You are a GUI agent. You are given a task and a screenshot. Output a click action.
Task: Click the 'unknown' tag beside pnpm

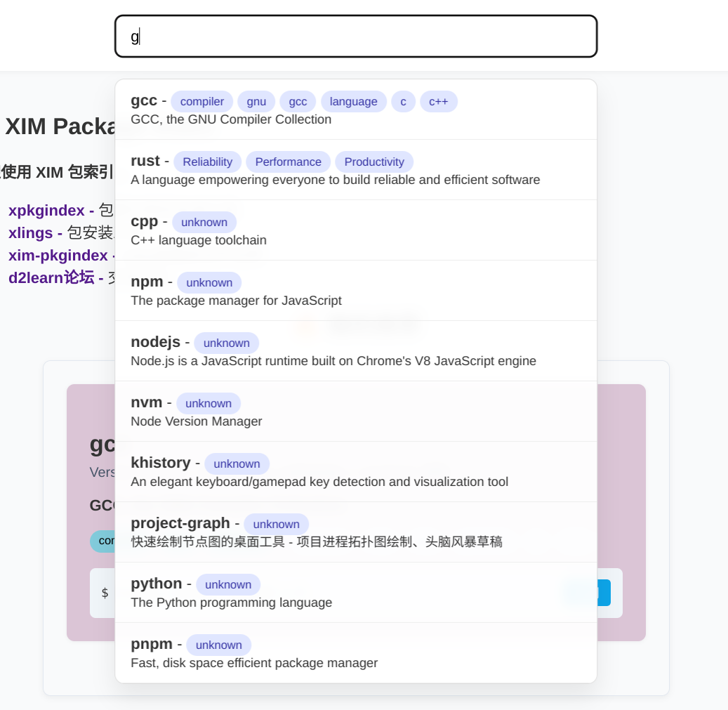pyautogui.click(x=218, y=645)
